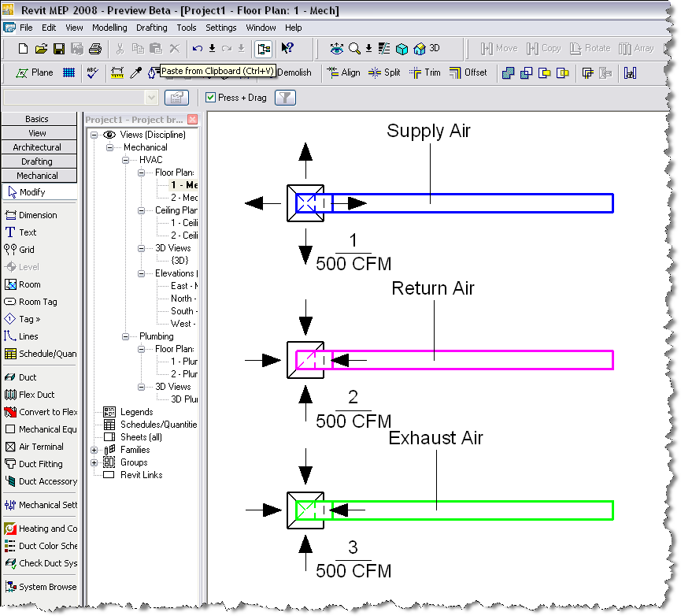Open the Modelling menu
The image size is (681, 616).
point(109,28)
